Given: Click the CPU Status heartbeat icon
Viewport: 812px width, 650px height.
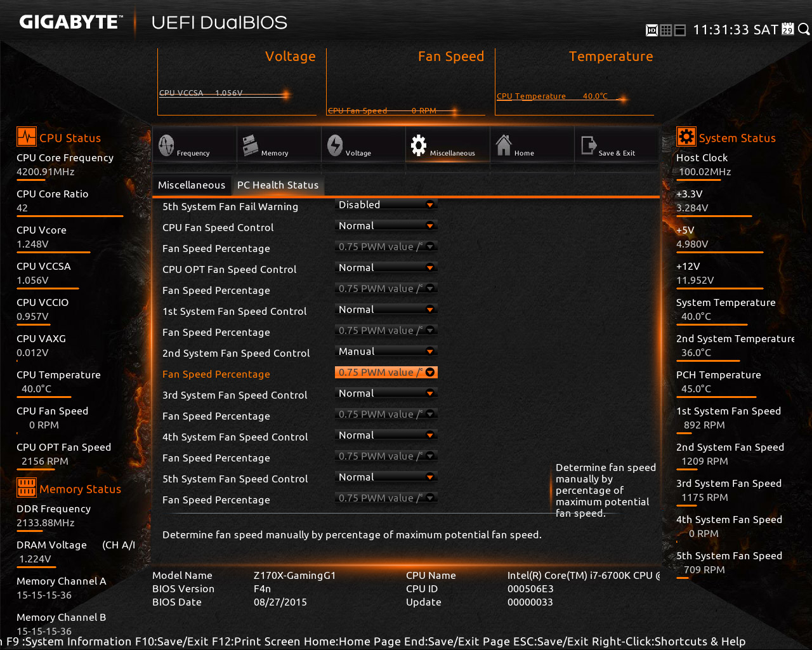Looking at the screenshot, I should tap(27, 137).
